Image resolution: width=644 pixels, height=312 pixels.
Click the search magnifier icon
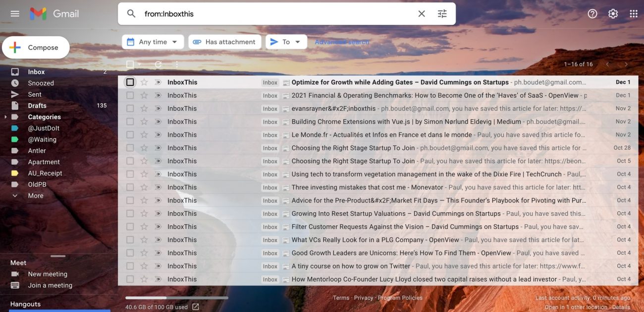pyautogui.click(x=131, y=14)
